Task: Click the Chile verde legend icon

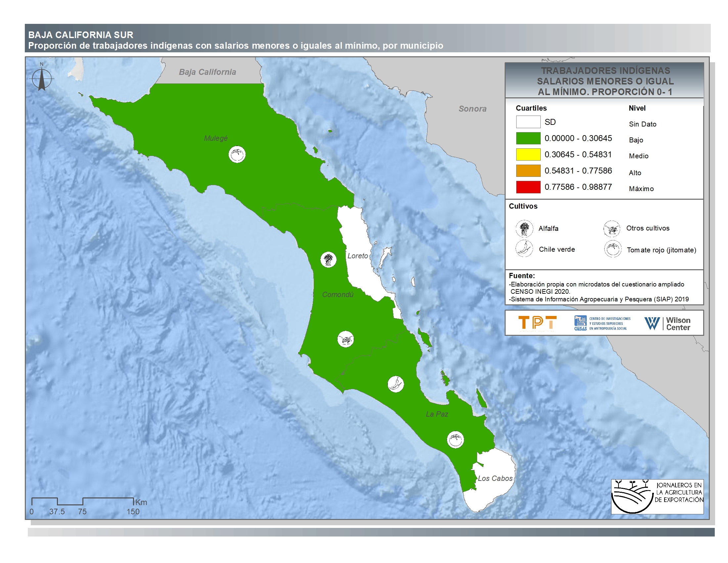Action: coord(524,249)
